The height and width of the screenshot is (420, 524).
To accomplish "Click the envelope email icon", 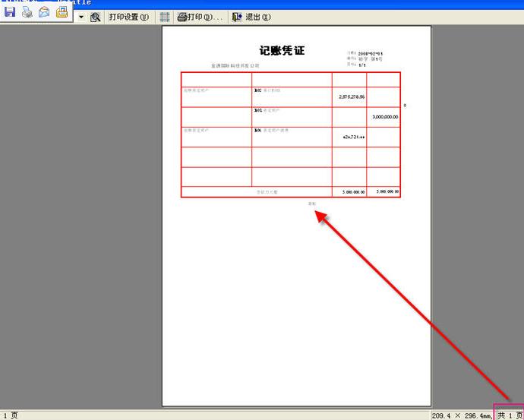I will click(45, 12).
